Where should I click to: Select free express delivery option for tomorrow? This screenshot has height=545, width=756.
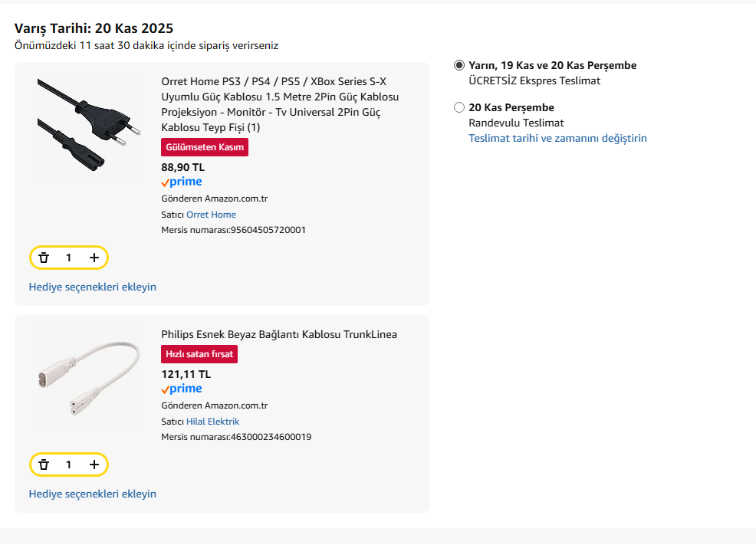459,66
